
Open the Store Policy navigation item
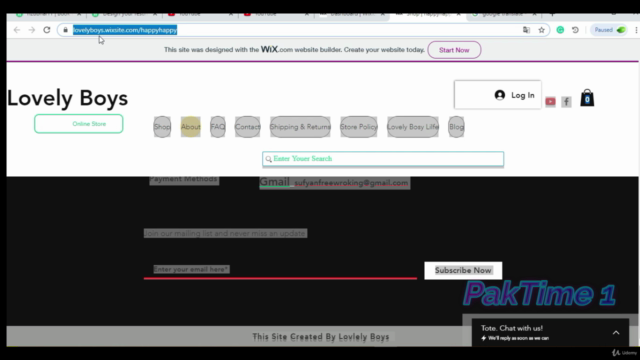coord(359,127)
